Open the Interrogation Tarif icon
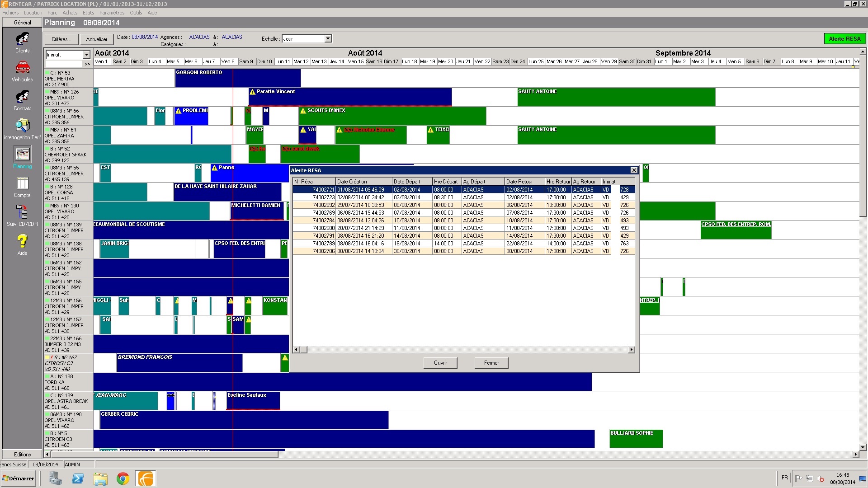868x488 pixels. coord(22,126)
